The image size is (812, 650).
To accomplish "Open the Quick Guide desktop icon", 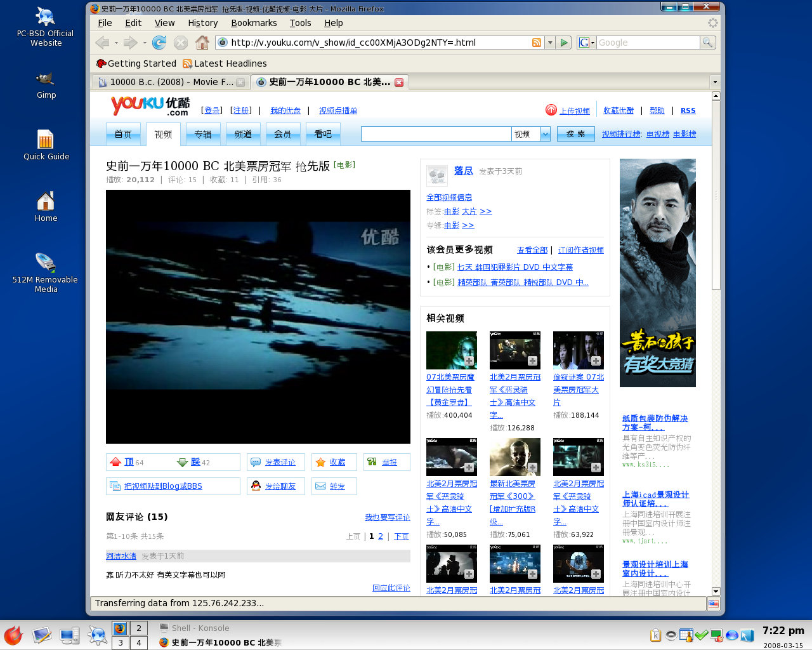I will (46, 144).
